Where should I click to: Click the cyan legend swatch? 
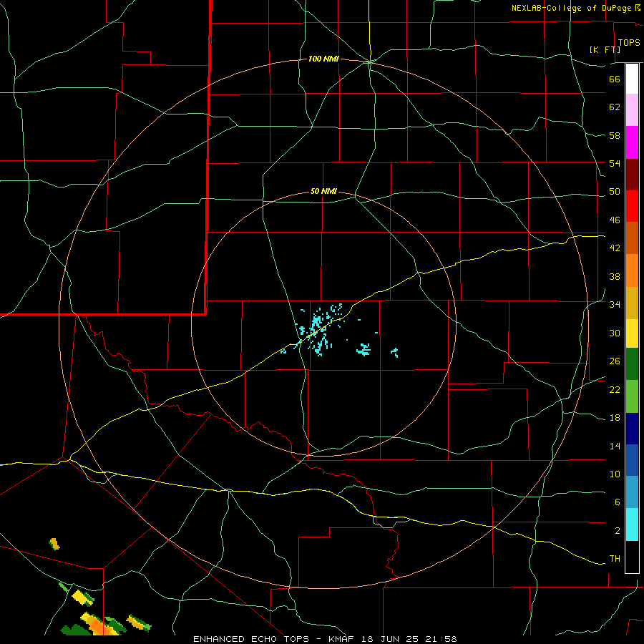pos(632,524)
